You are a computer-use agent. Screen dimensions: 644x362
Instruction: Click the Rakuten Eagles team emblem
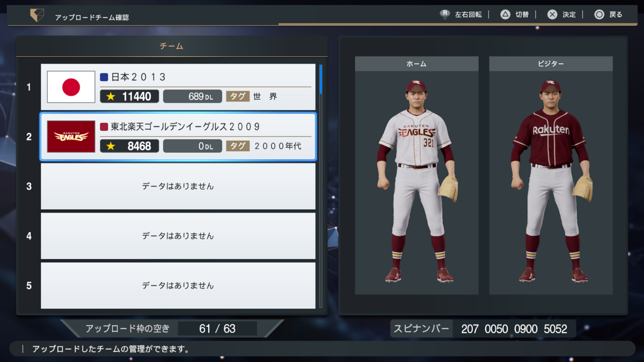(71, 136)
